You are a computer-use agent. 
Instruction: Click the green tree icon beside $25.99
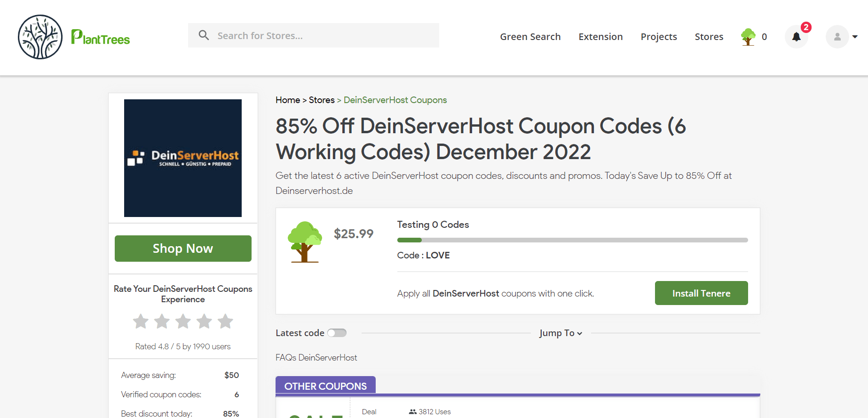(x=305, y=242)
